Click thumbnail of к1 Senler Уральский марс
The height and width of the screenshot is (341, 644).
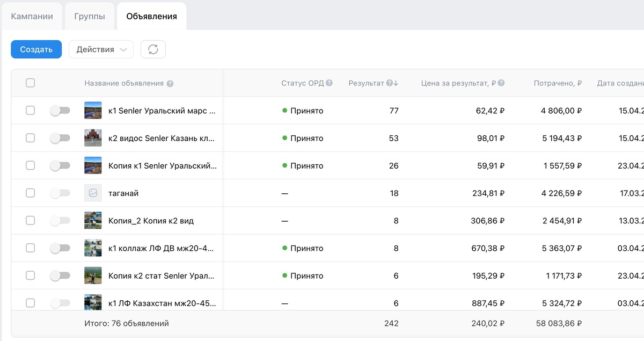click(93, 111)
